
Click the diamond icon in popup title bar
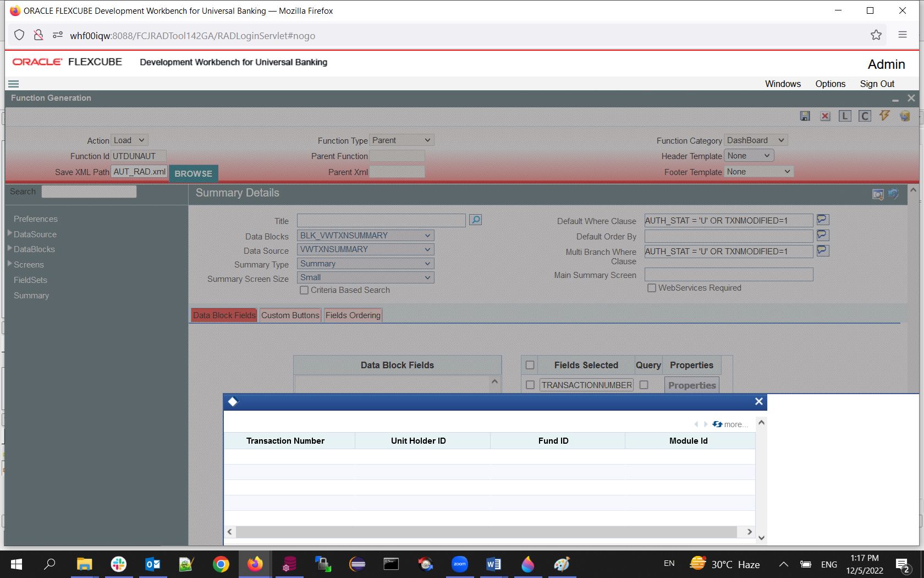coord(233,402)
